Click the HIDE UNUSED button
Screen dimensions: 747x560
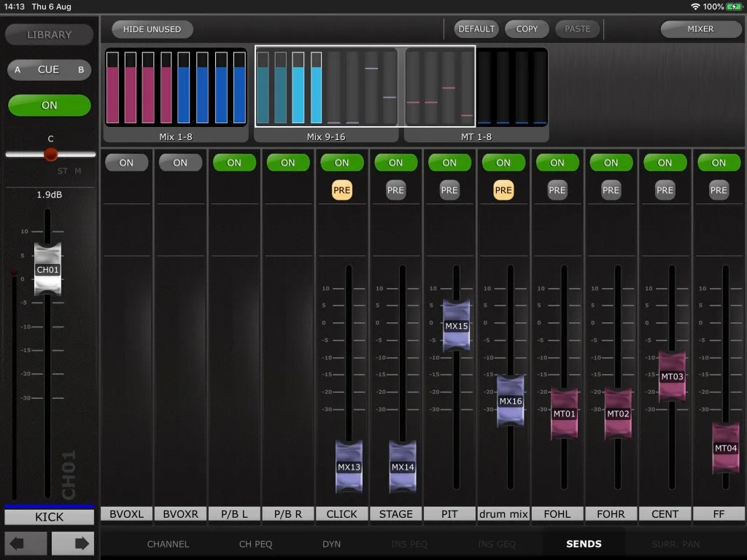pyautogui.click(x=152, y=29)
